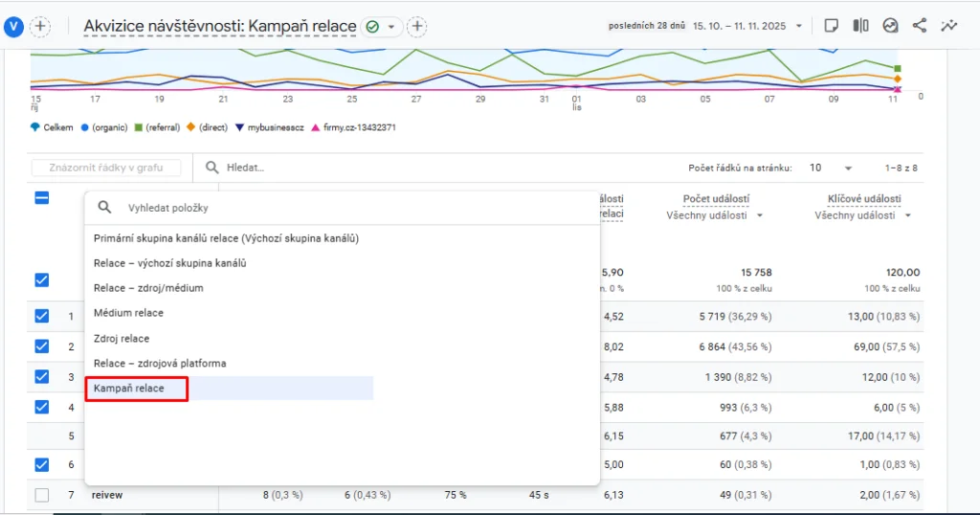Click the 5 719 (36,29 %) cell
The height and width of the screenshot is (515, 980).
735,317
